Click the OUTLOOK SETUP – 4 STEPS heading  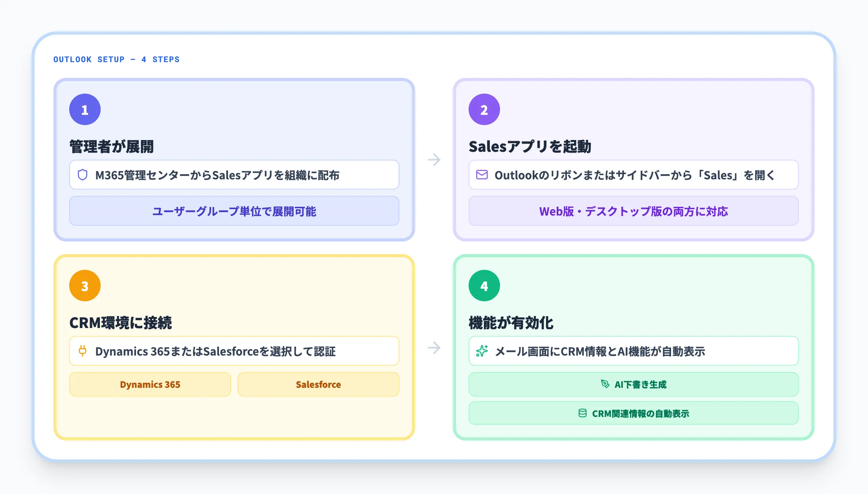click(x=116, y=59)
